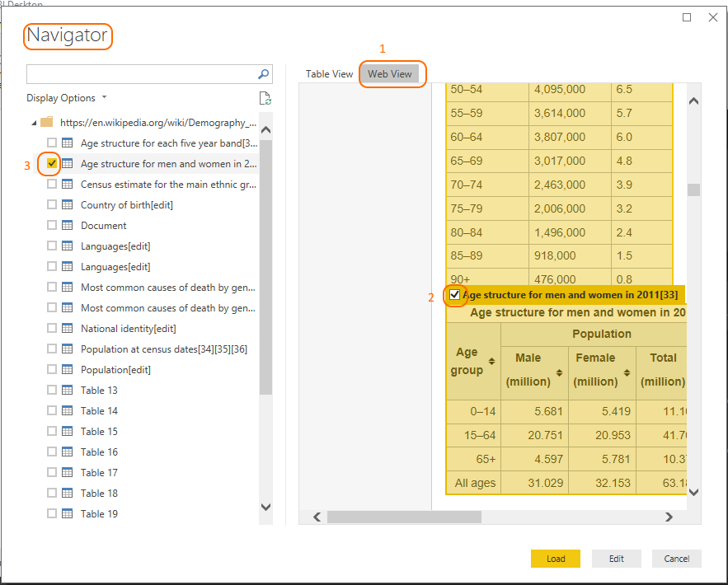728x585 pixels.
Task: Click into the Navigator search field
Action: [x=140, y=74]
